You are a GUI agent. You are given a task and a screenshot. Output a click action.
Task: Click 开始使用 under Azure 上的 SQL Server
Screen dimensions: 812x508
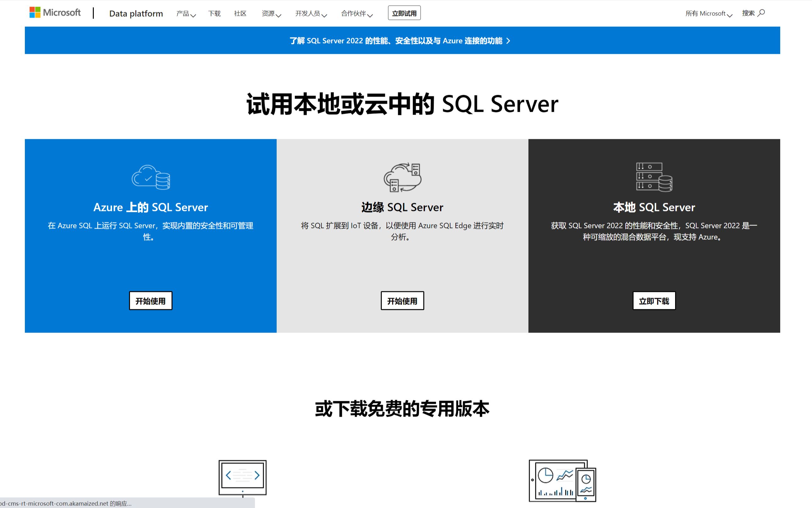pyautogui.click(x=150, y=301)
